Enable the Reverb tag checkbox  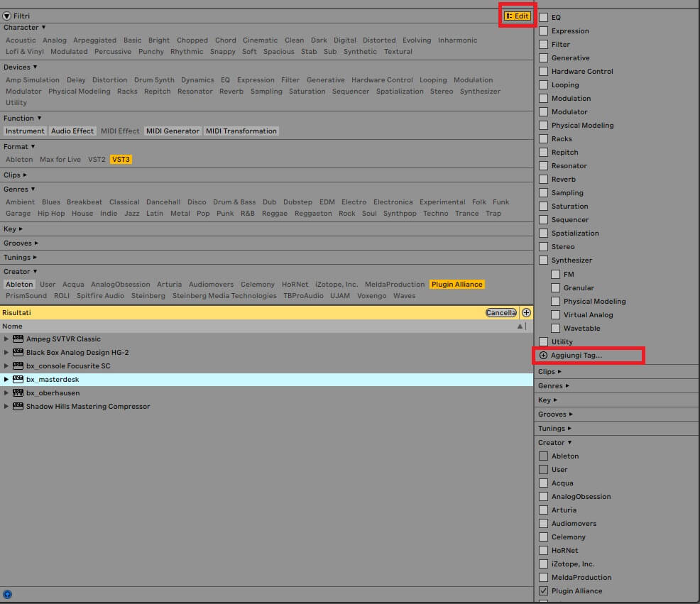click(544, 180)
